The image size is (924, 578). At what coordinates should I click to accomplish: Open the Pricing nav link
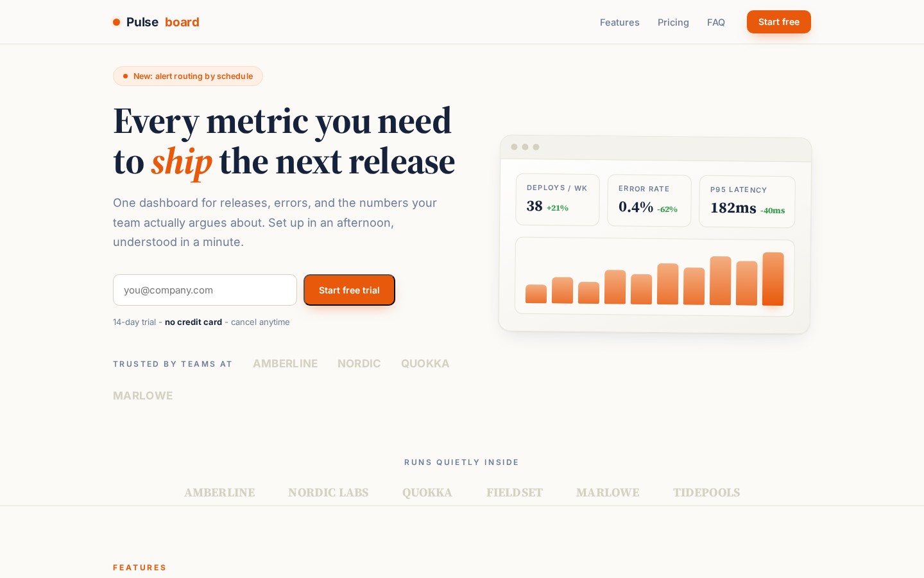(x=673, y=22)
